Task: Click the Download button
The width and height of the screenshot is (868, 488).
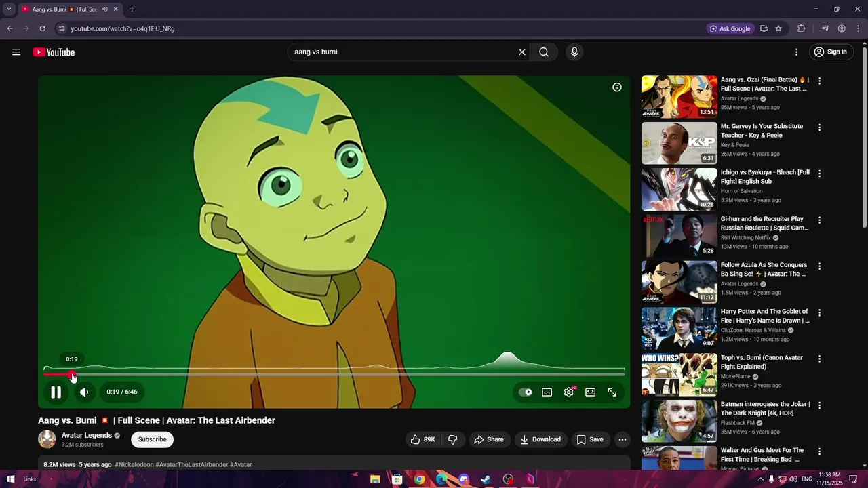Action: pos(540,439)
